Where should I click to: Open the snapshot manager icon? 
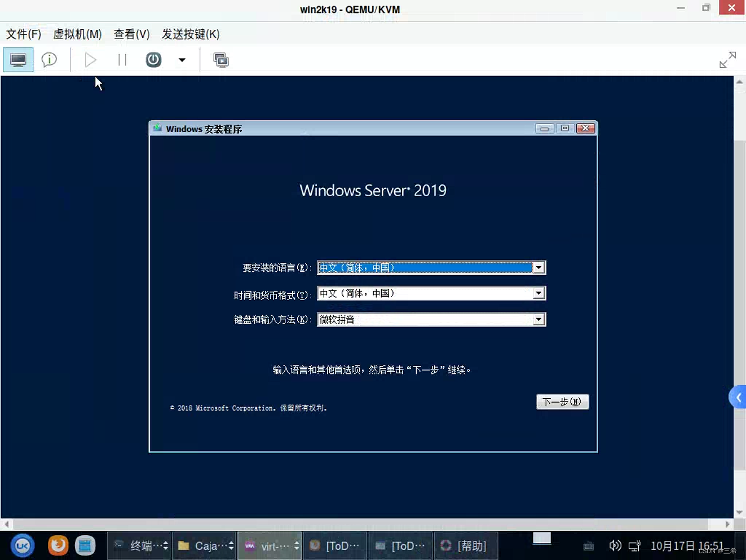coord(221,60)
